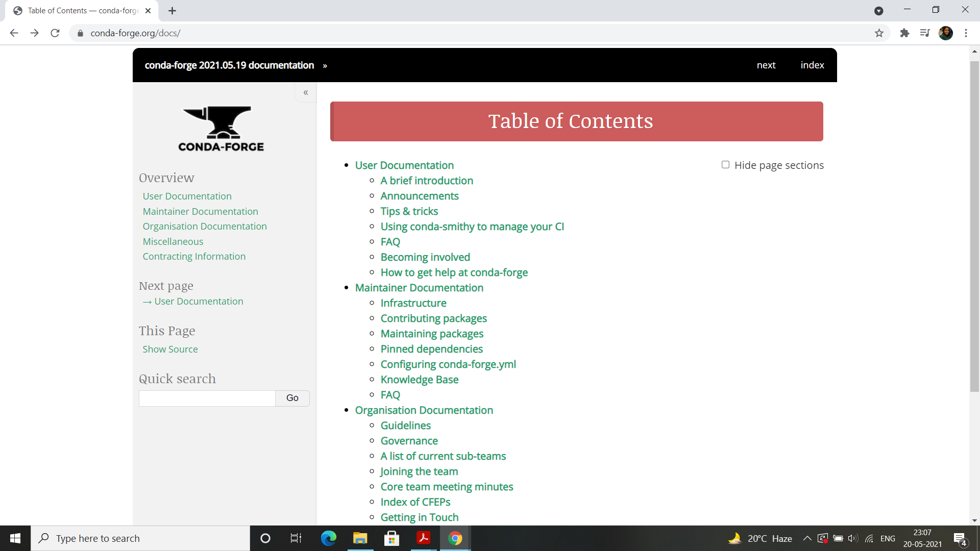Open the Infrastructure link

[x=413, y=303]
